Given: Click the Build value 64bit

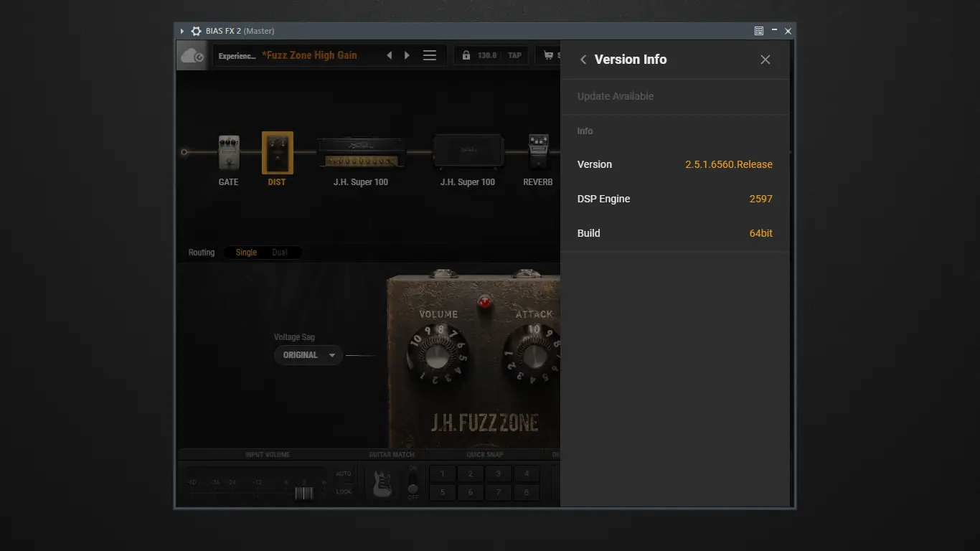Looking at the screenshot, I should [761, 233].
